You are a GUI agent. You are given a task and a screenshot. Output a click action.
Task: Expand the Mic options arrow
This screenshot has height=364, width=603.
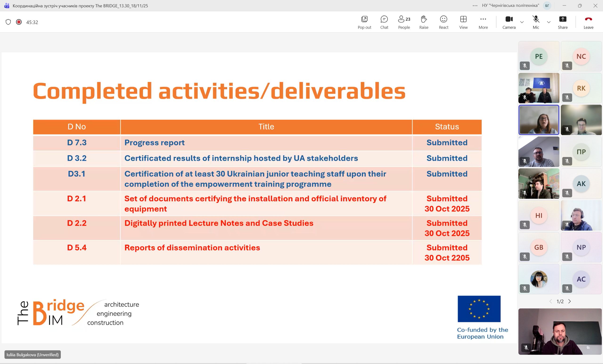tap(549, 22)
